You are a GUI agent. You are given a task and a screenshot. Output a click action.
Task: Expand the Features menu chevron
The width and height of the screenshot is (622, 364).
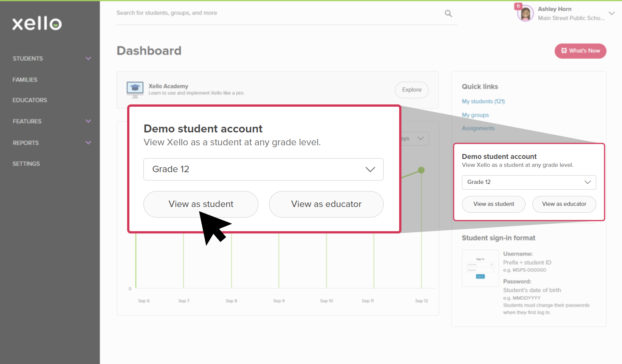pyautogui.click(x=89, y=121)
